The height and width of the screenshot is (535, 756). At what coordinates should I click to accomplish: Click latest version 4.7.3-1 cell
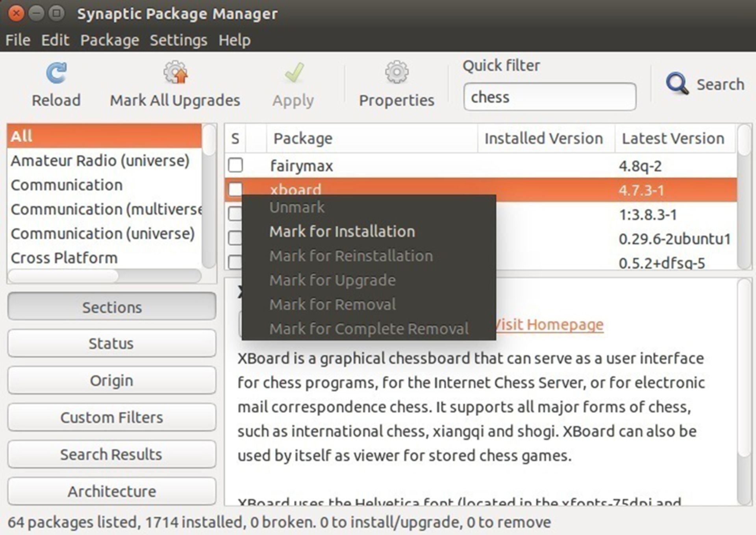coord(641,190)
